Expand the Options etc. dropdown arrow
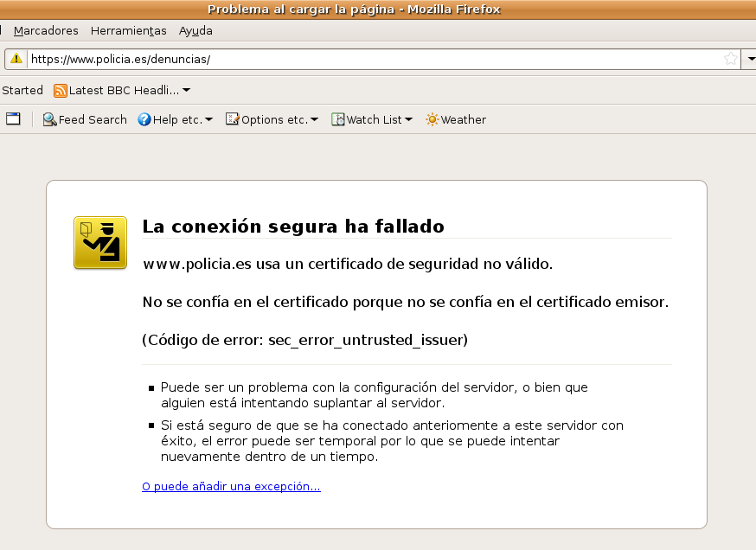Viewport: 756px width, 550px height. tap(314, 119)
